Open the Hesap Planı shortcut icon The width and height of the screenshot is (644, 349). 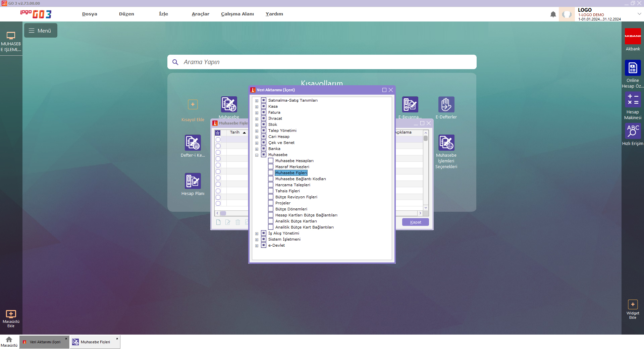click(193, 181)
